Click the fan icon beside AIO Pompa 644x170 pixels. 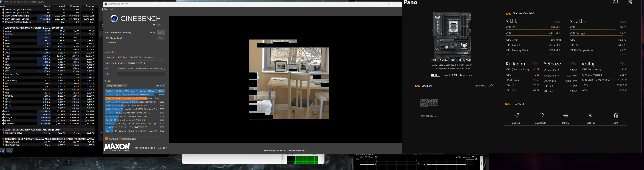point(3,124)
